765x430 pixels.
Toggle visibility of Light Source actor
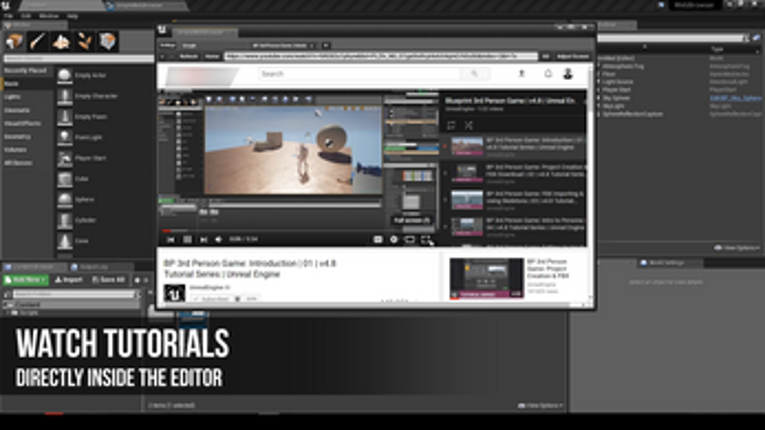(599, 82)
